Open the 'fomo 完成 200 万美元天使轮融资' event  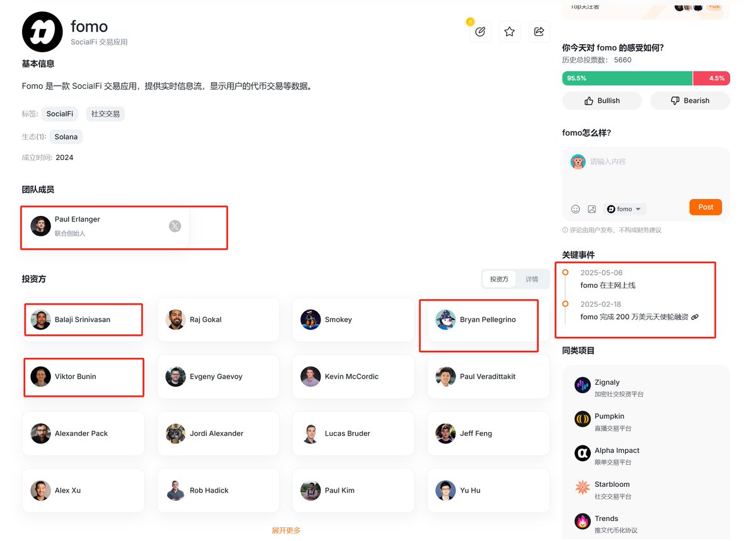(634, 317)
